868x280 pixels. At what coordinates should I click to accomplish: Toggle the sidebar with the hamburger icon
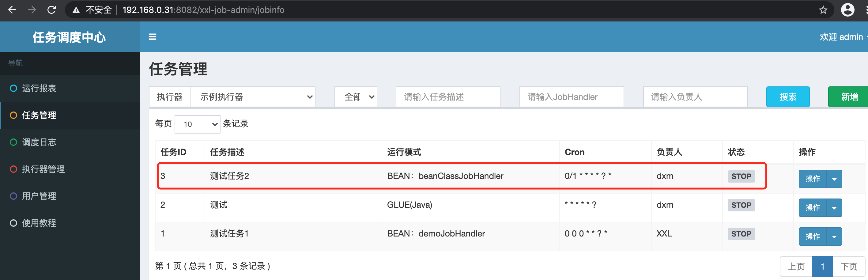pos(152,37)
